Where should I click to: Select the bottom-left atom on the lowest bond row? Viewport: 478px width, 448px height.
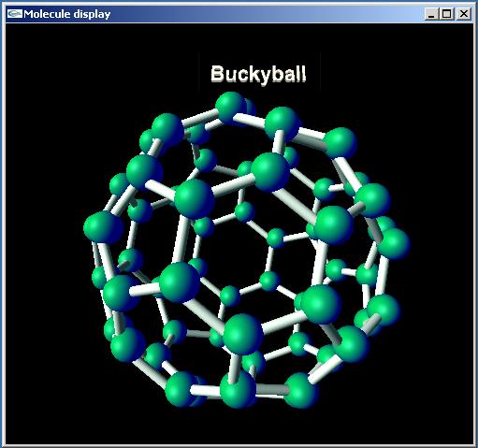181,389
